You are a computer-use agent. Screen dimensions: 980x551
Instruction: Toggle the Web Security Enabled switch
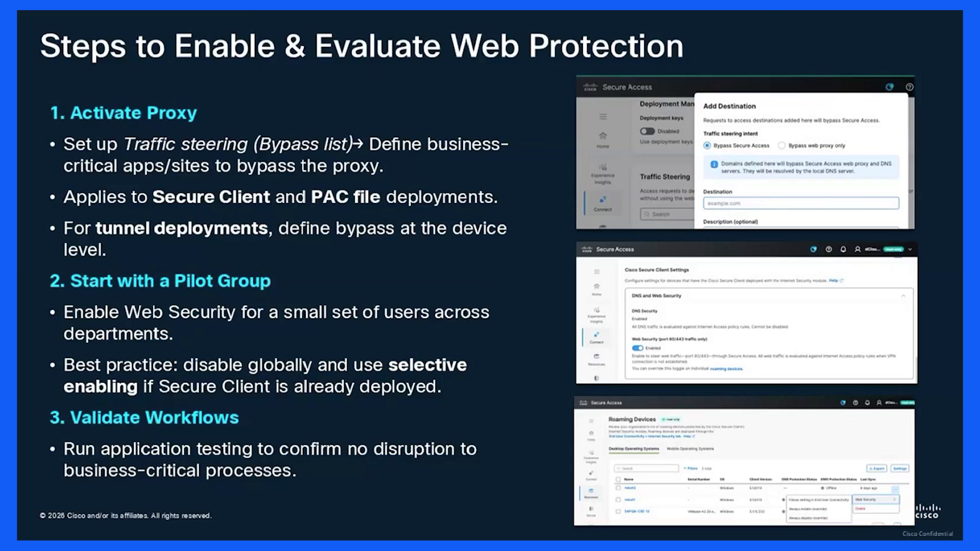point(638,348)
